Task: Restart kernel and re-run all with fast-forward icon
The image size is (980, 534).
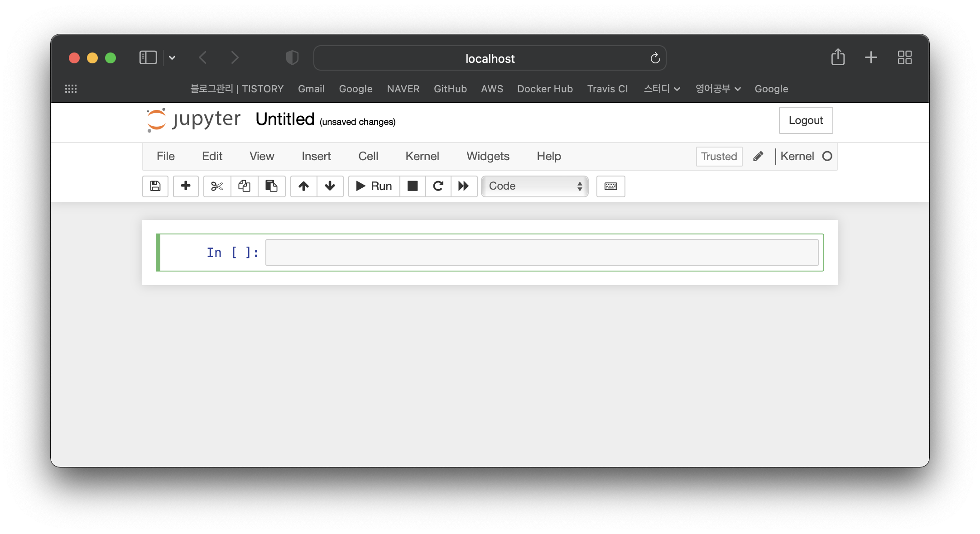Action: pos(463,186)
